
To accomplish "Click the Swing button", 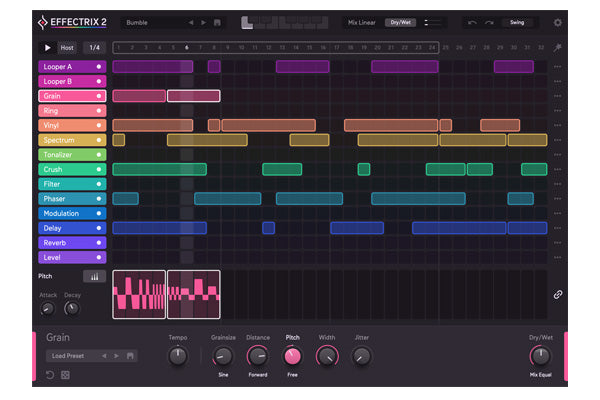I will click(x=517, y=22).
